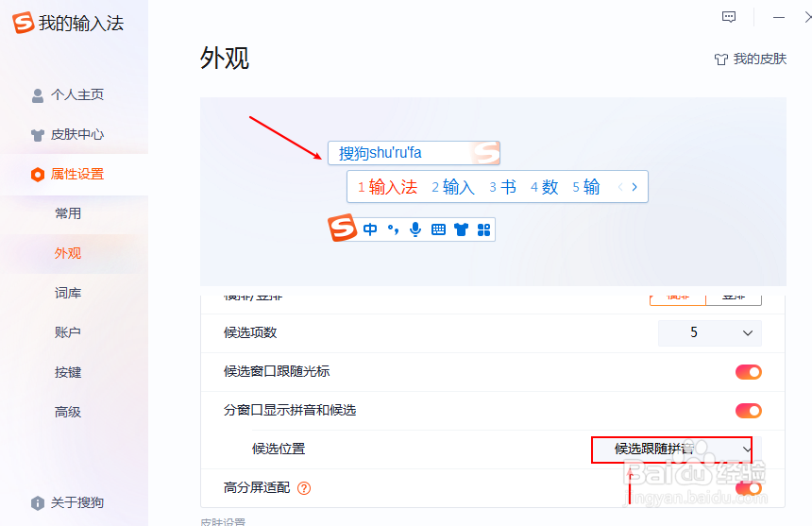Click the next page arrow in candidate preview

click(x=634, y=187)
